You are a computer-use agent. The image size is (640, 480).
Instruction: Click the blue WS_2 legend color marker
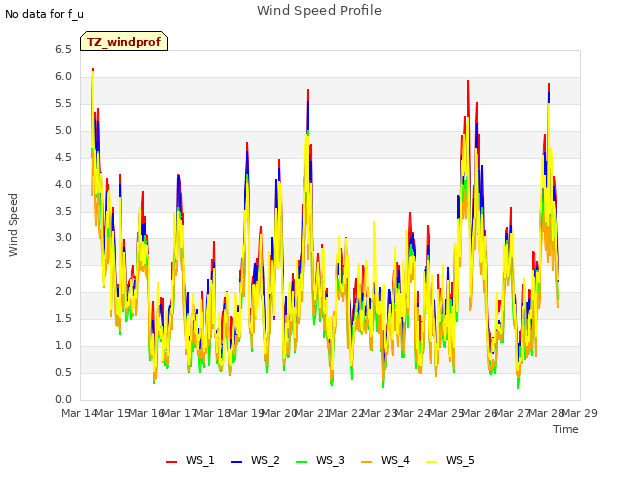(236, 462)
